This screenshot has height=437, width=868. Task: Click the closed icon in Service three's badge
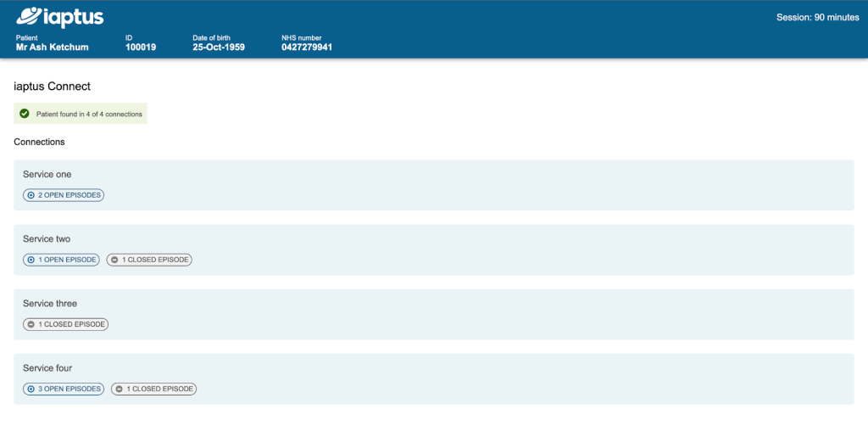pyautogui.click(x=31, y=324)
